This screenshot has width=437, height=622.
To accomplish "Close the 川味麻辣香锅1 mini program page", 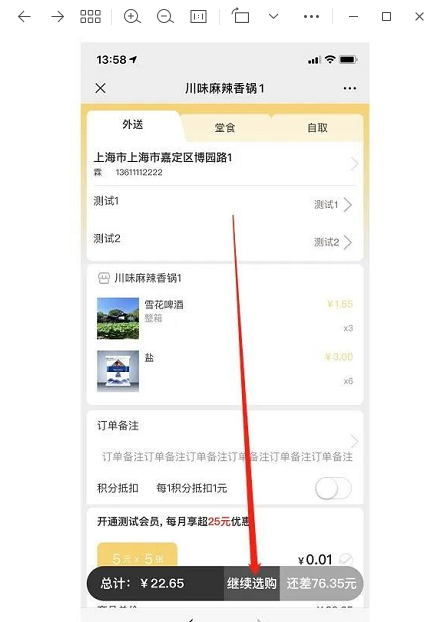I will 101,88.
